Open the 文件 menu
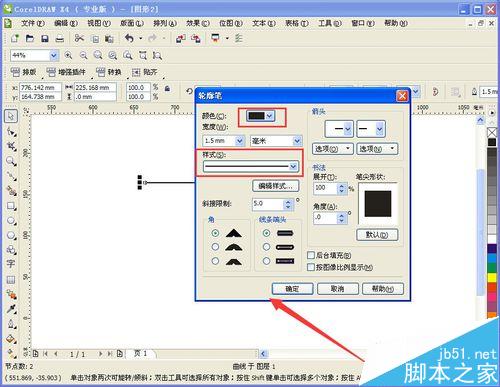 (33, 23)
